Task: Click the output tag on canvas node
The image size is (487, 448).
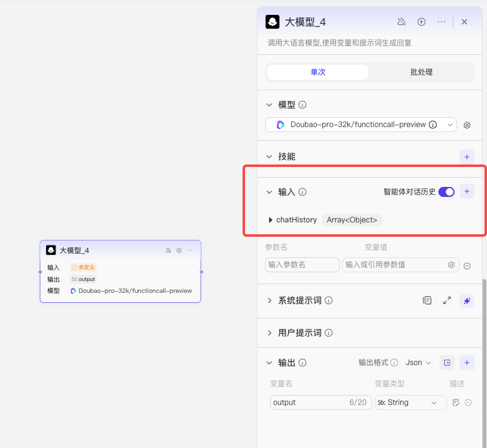Action: click(83, 279)
